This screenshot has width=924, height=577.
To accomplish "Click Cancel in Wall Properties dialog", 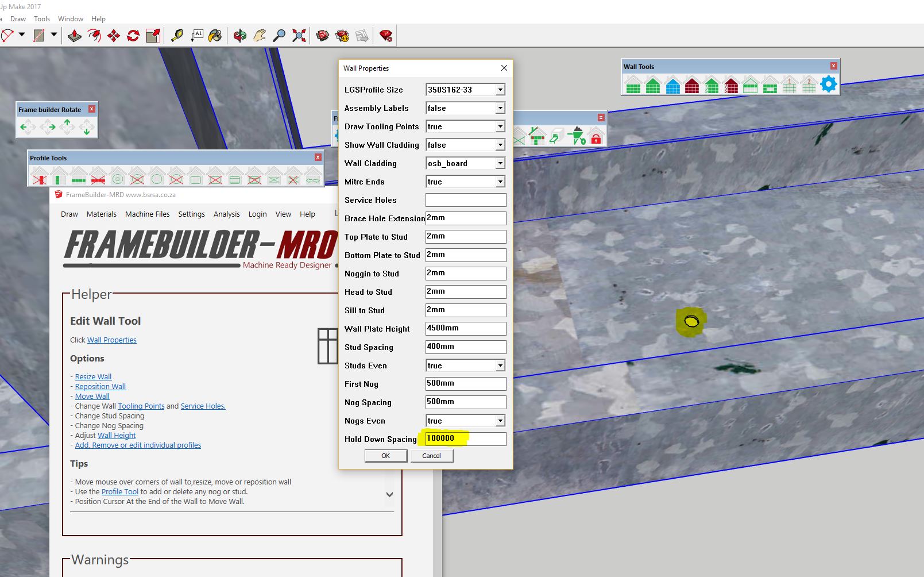I will click(431, 456).
